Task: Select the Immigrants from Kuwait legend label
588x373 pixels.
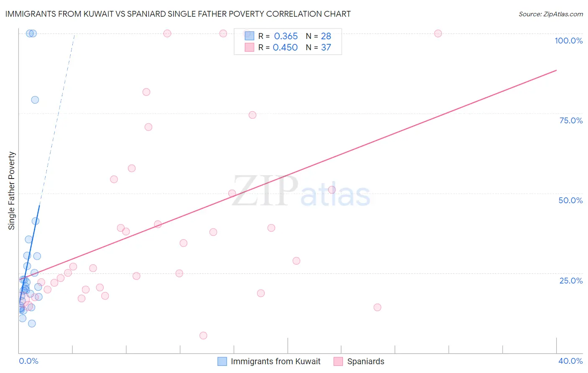Action: [x=276, y=361]
